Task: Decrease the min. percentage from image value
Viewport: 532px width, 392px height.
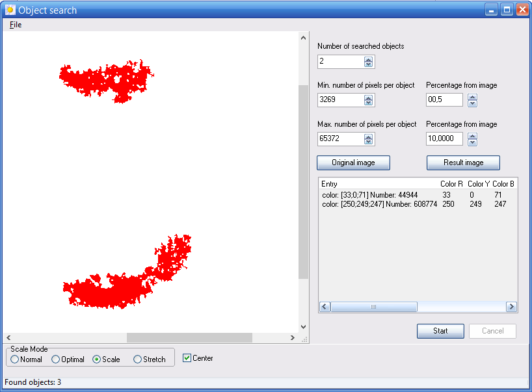Action: click(x=472, y=103)
